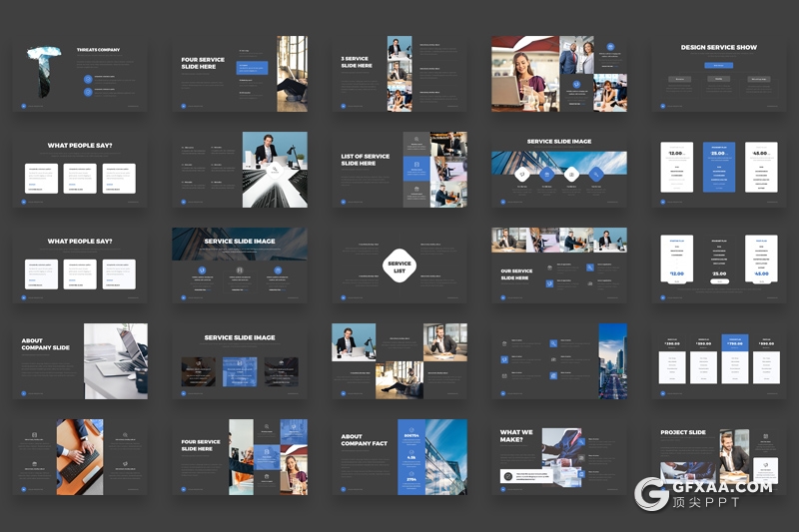799x532 pixels.
Task: Open the Our Service Slide Here thumbnail
Action: pyautogui.click(x=558, y=266)
